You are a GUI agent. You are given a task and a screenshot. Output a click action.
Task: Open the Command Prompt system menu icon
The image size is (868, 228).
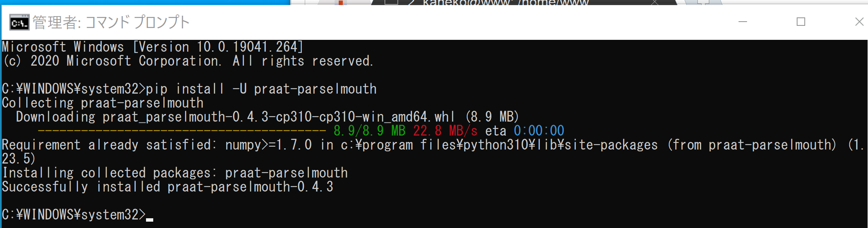pos(19,22)
